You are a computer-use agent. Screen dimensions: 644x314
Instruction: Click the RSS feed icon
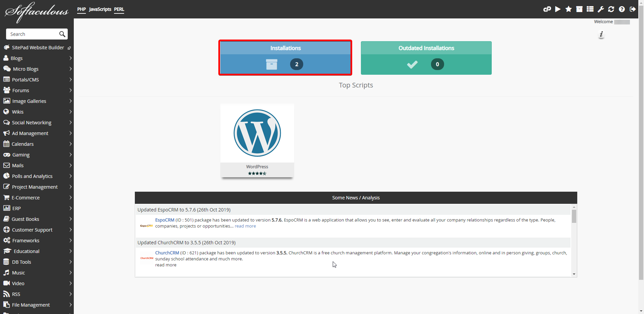[x=6, y=294]
